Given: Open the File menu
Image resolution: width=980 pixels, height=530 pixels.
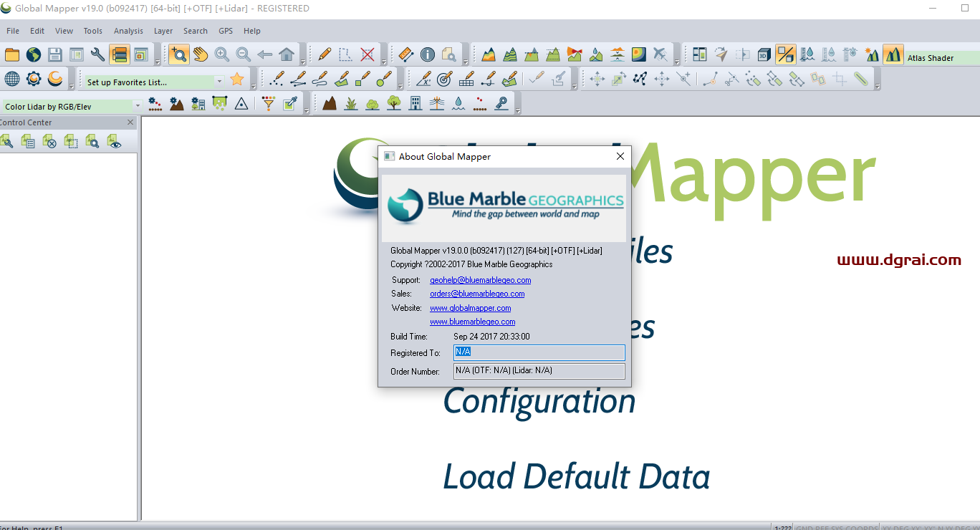Looking at the screenshot, I should pos(13,31).
